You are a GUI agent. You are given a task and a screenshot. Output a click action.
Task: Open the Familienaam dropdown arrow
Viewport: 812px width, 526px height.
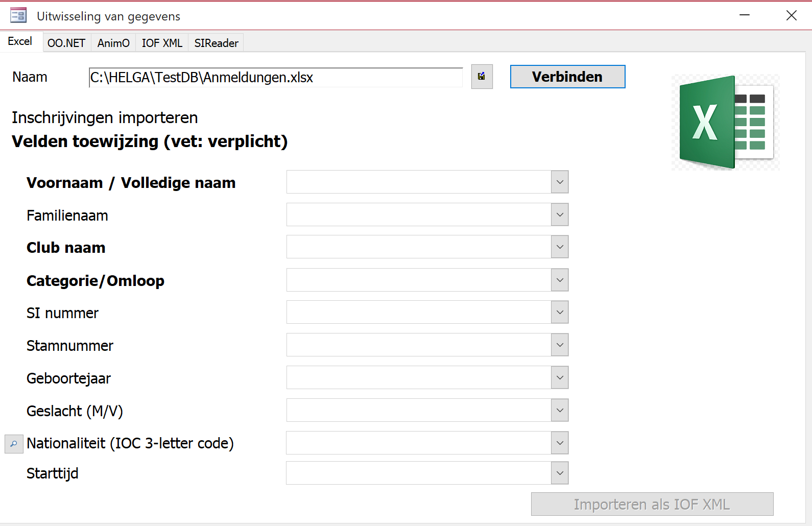click(560, 214)
